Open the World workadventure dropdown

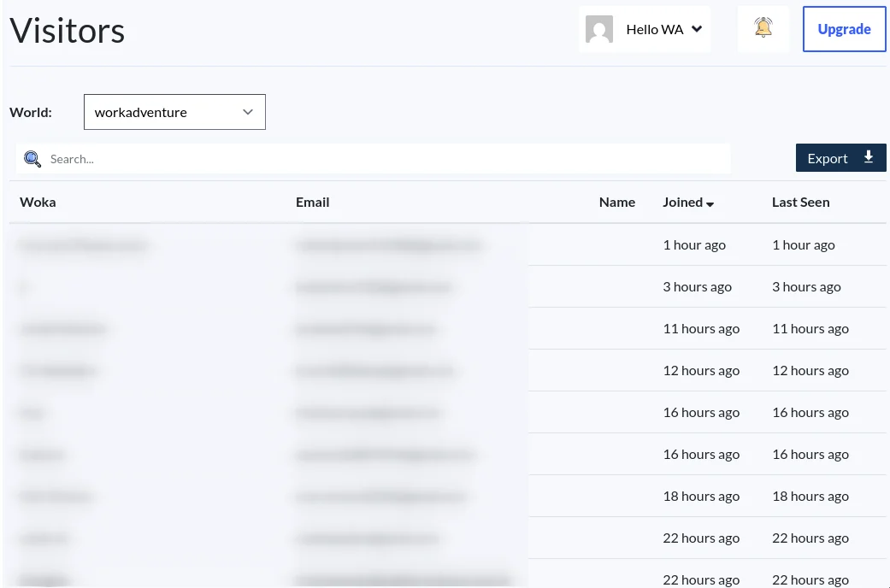[174, 112]
